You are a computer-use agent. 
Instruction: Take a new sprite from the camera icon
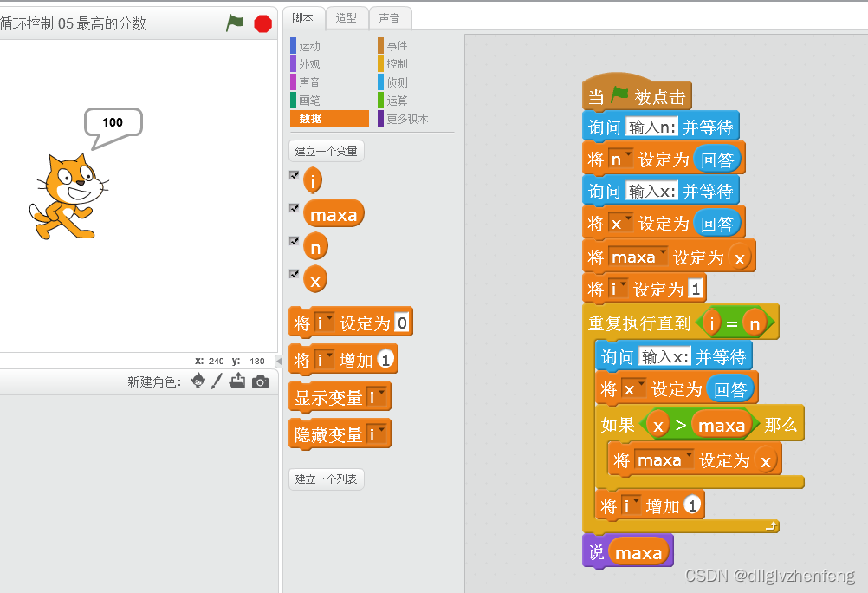[260, 381]
